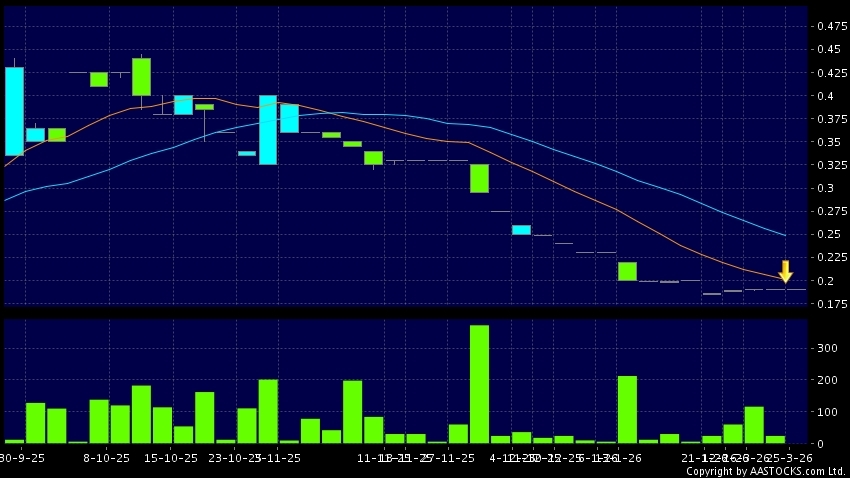The height and width of the screenshot is (478, 850).
Task: Click the 200 volume axis label
Action: pos(827,380)
